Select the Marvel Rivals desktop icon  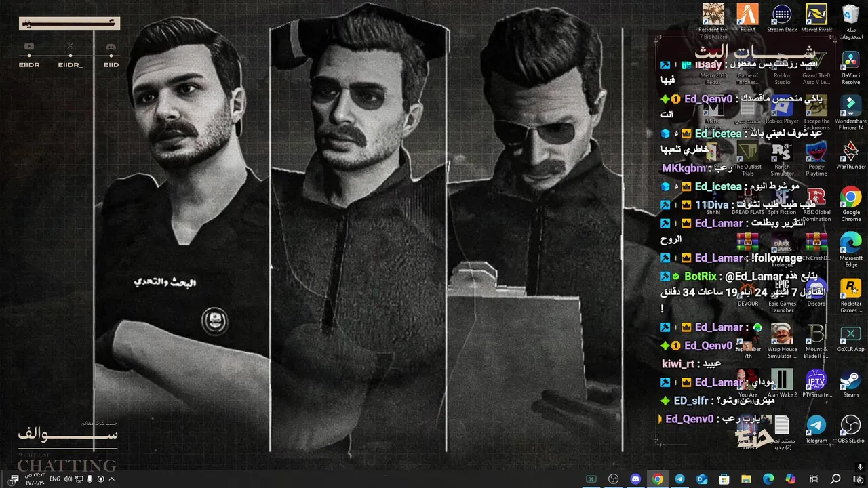[816, 18]
